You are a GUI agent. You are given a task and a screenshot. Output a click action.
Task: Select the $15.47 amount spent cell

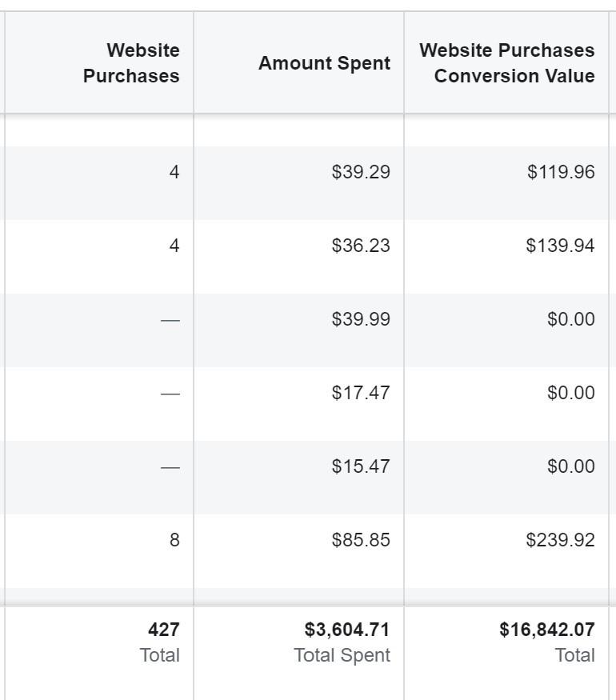click(x=361, y=466)
